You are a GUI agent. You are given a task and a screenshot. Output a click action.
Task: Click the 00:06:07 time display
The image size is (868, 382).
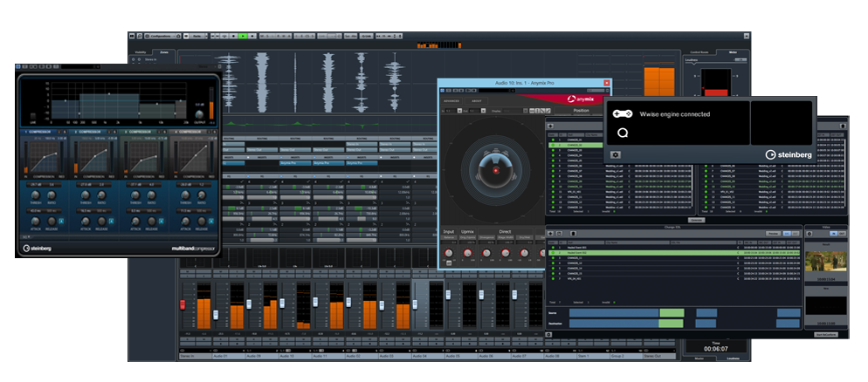tap(715, 348)
